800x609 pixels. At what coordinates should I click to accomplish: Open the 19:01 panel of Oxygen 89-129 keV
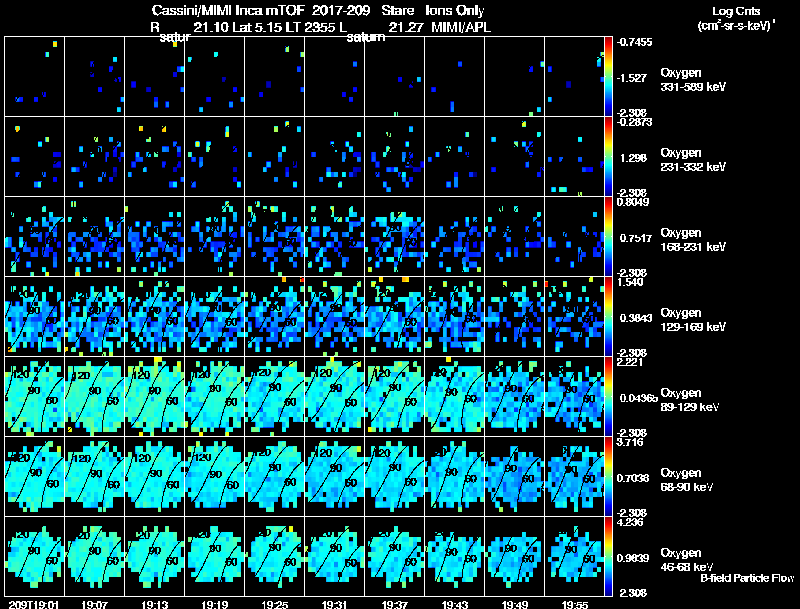pos(35,396)
